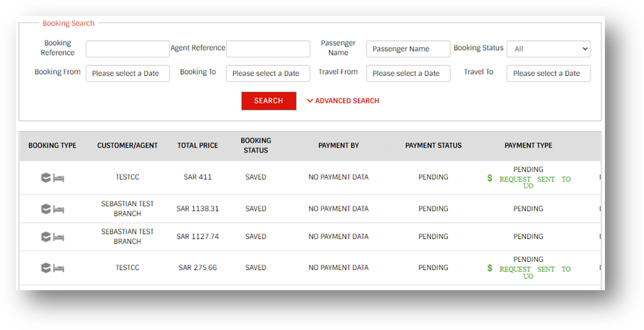Sort by Payment Status column header

pyautogui.click(x=433, y=145)
